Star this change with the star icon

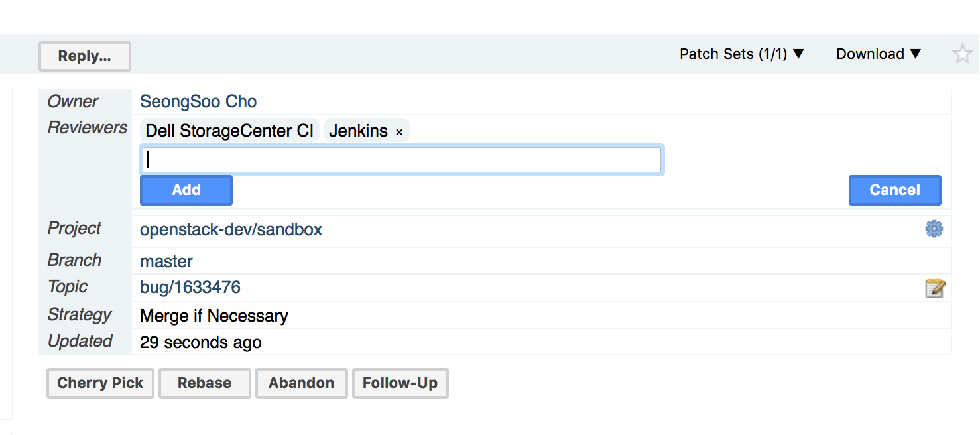coord(962,54)
